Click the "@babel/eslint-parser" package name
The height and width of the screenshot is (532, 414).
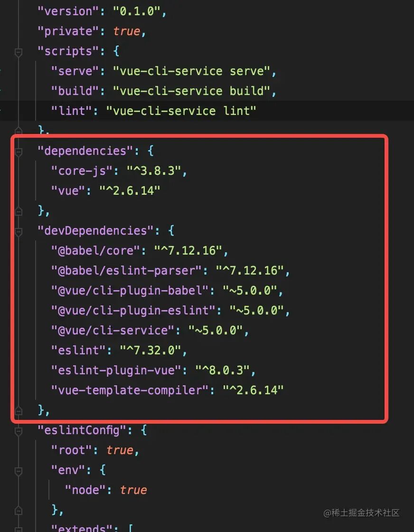126,271
